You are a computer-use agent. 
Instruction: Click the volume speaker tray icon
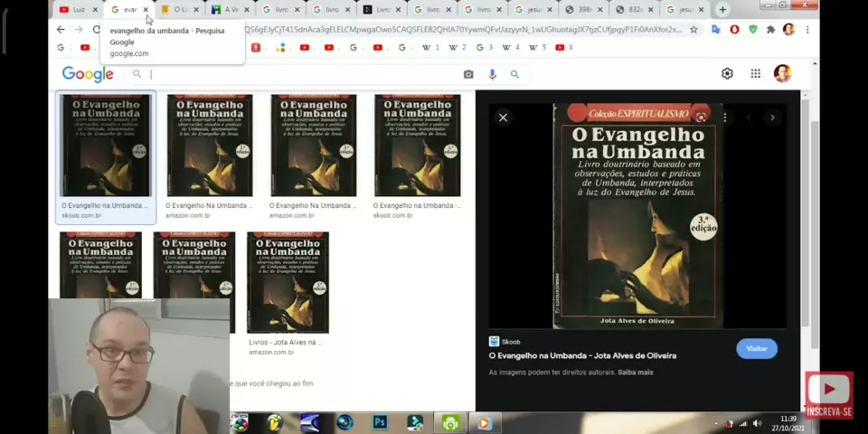point(757,423)
